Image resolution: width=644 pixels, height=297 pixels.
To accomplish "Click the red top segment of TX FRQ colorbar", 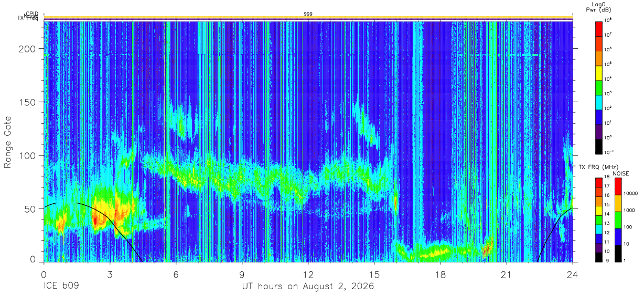I will (599, 182).
